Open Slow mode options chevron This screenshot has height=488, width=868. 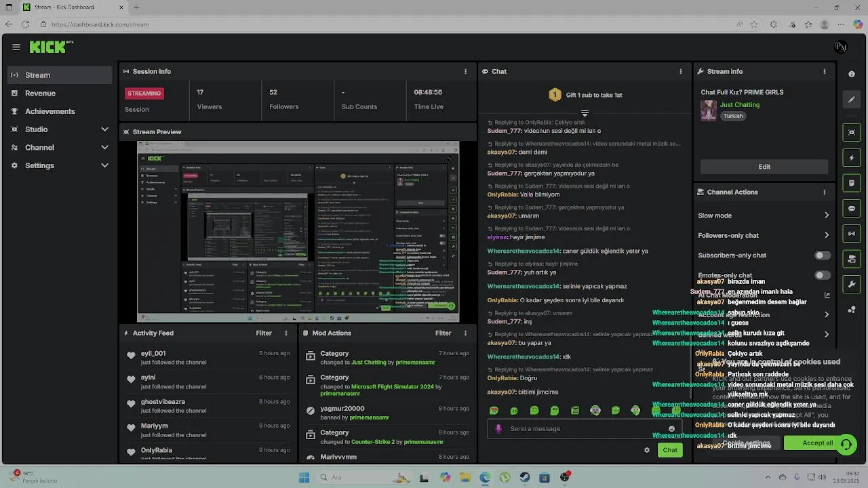coord(827,216)
